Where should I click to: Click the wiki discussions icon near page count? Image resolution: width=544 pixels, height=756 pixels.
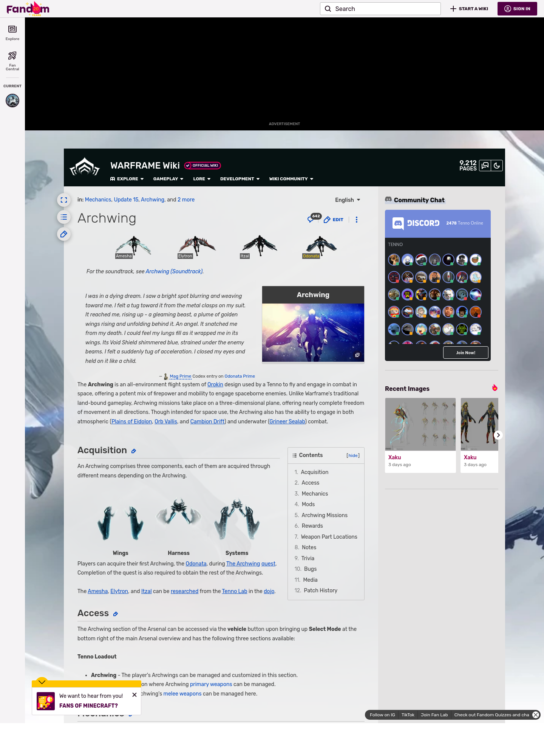(485, 166)
